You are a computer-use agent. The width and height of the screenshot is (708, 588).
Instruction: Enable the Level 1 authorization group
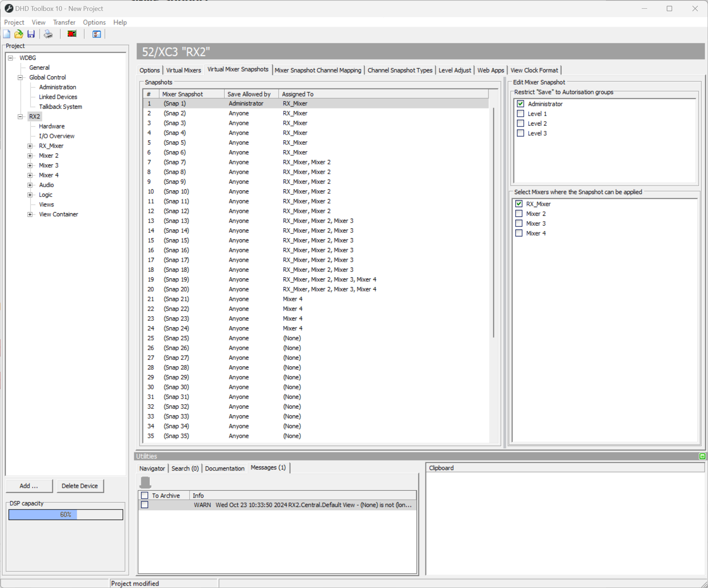[520, 113]
